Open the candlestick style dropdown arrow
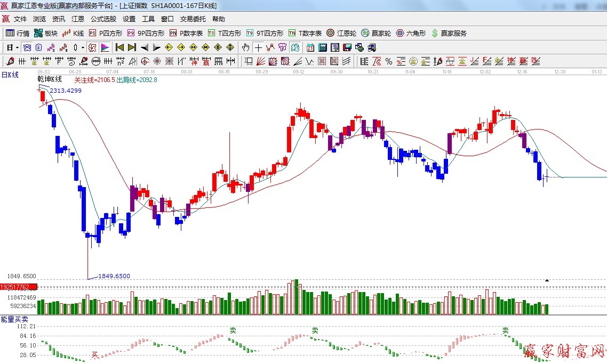This screenshot has width=607, height=364. pyautogui.click(x=83, y=47)
